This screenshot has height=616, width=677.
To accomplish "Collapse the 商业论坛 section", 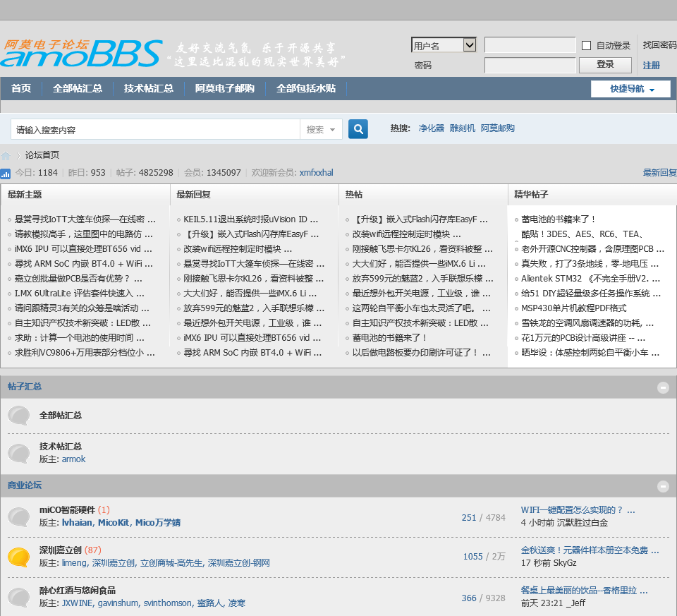I will (663, 486).
